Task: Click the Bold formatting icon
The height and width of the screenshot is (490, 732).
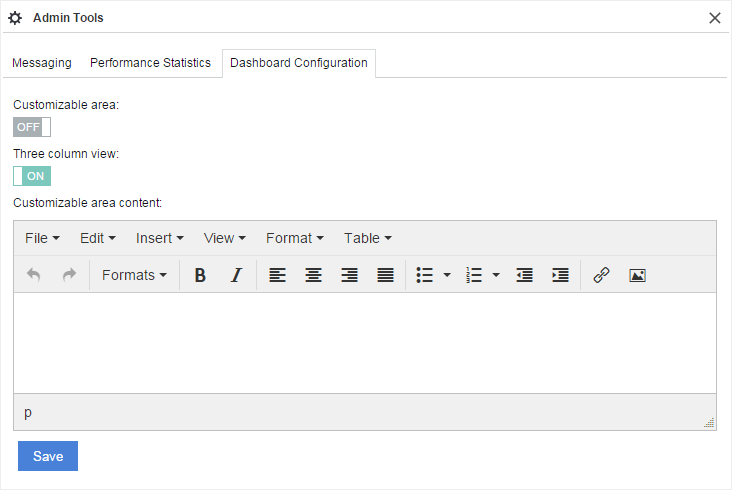Action: [200, 275]
